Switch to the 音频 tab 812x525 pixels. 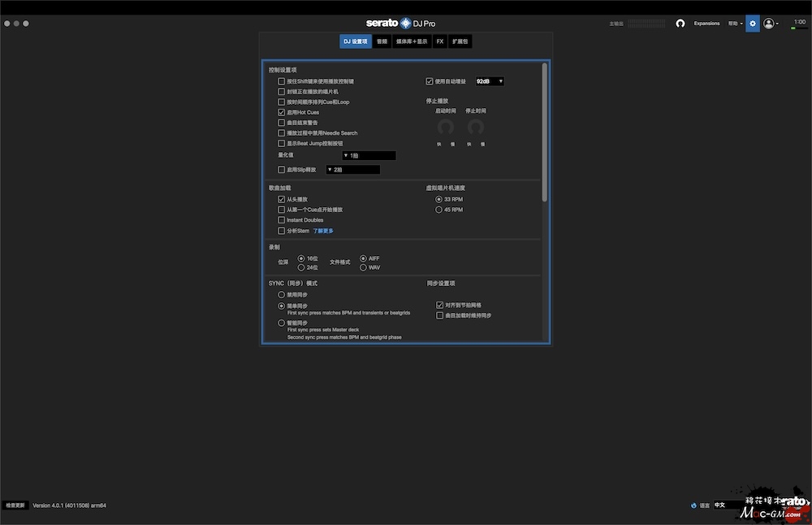pyautogui.click(x=382, y=41)
